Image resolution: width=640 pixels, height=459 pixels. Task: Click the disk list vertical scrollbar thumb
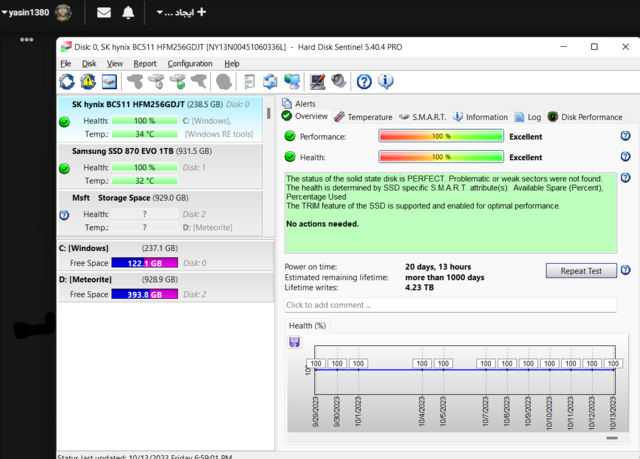(x=269, y=113)
